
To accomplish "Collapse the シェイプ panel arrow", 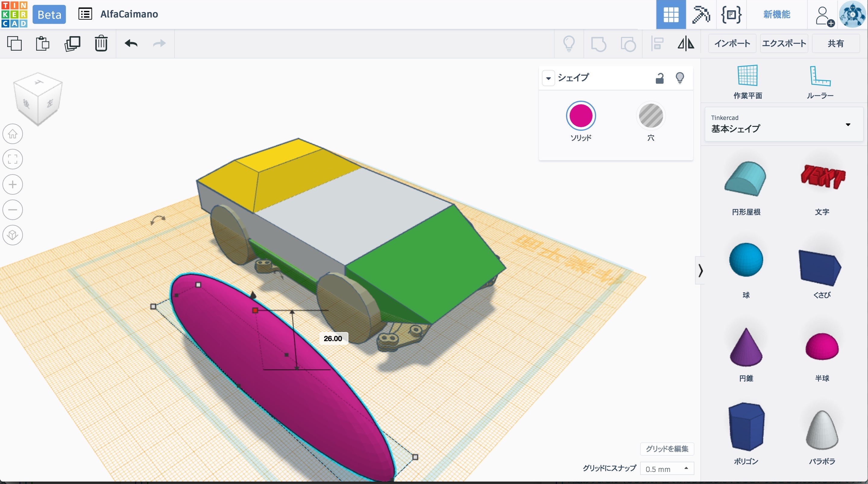I will click(x=548, y=78).
